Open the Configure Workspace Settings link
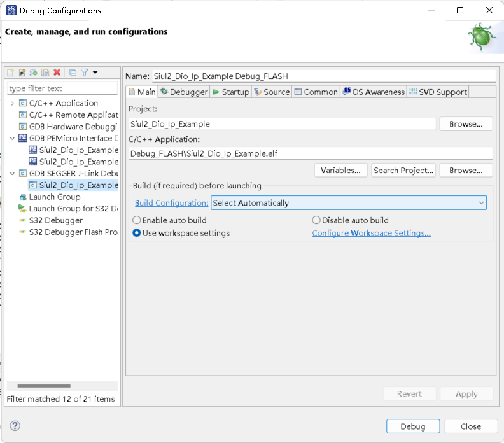The width and height of the screenshot is (504, 443). pyautogui.click(x=371, y=233)
